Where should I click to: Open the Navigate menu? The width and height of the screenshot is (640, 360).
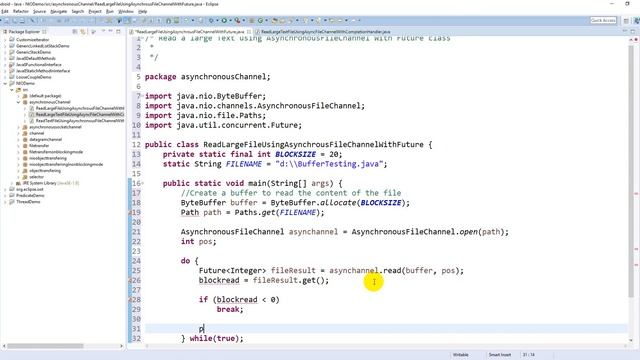point(58,11)
